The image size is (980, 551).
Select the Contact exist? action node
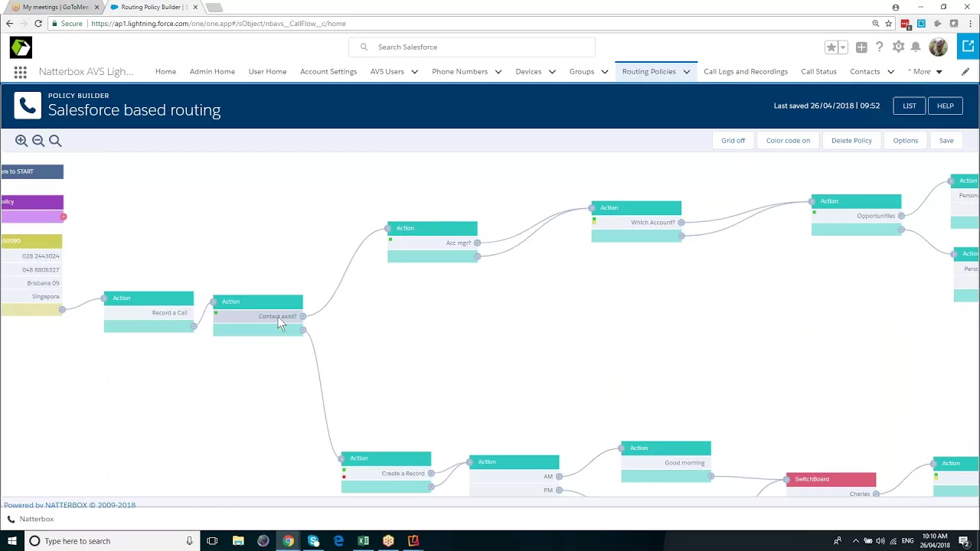point(258,316)
